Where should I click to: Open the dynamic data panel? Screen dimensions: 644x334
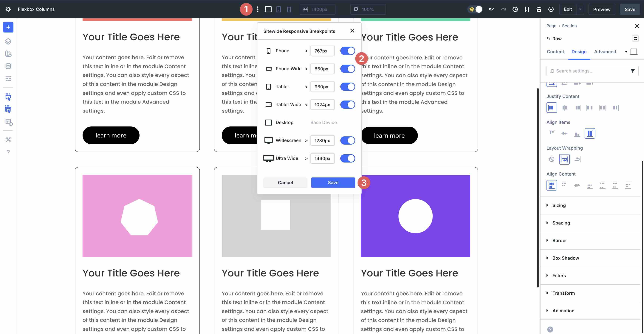8,66
